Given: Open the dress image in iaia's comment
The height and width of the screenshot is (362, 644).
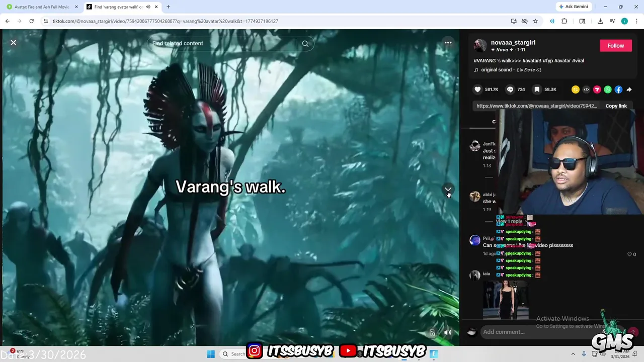Looking at the screenshot, I should [x=506, y=300].
